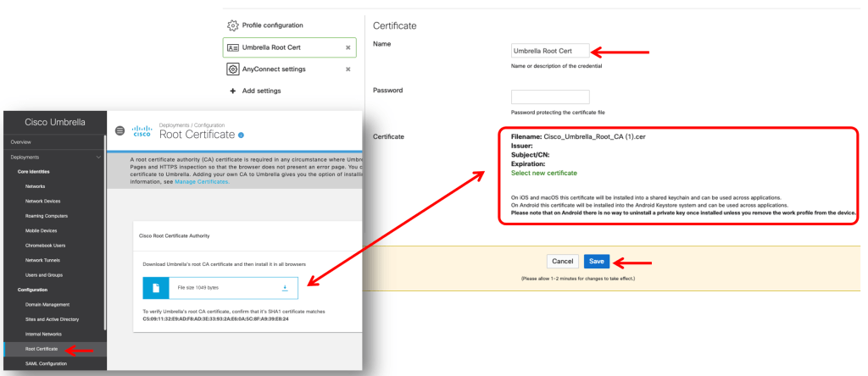
Task: Click the Umbrella Root Cert card icon
Action: click(232, 47)
